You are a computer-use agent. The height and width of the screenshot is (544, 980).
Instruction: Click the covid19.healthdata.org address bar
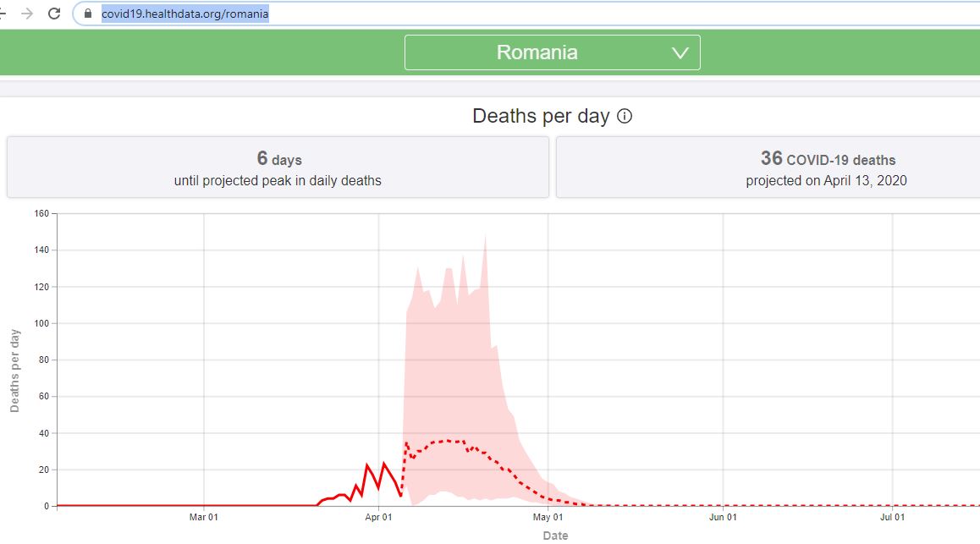click(x=525, y=14)
